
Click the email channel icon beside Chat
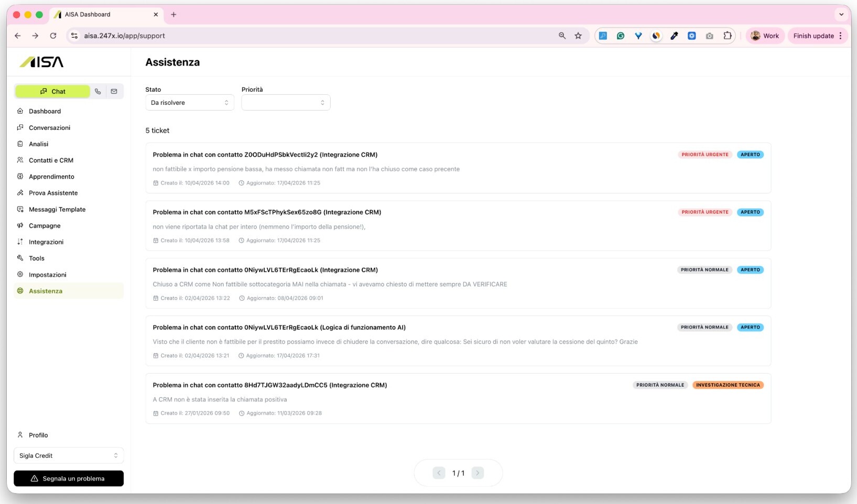(114, 91)
